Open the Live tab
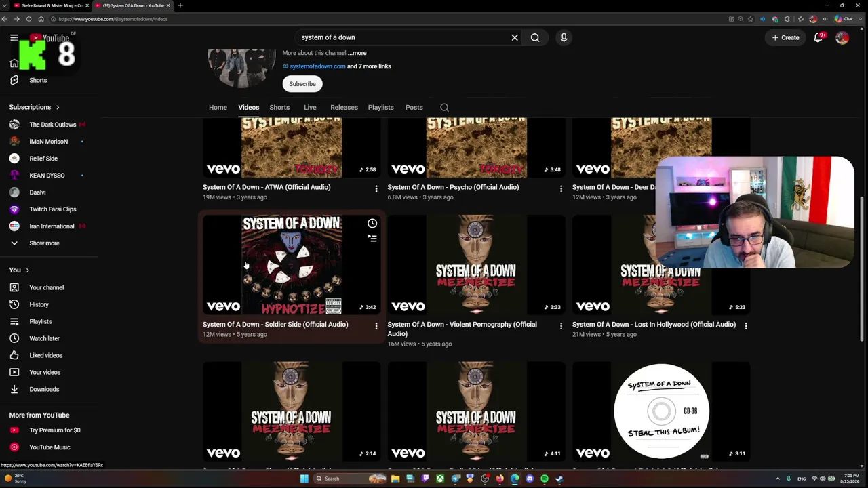 tap(310, 108)
